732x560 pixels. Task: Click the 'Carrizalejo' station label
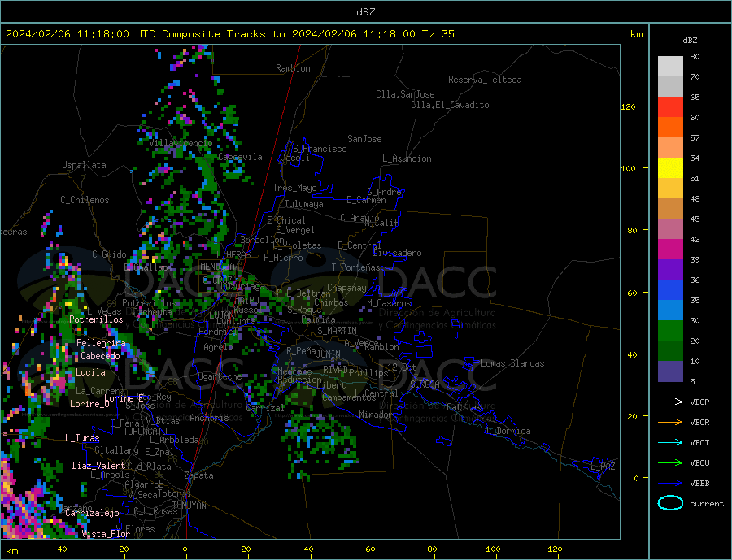click(92, 514)
